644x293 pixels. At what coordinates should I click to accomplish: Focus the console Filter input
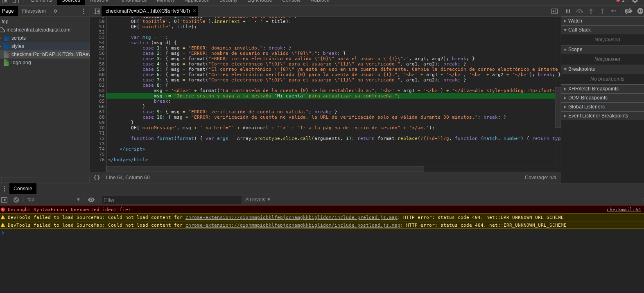[x=172, y=200]
